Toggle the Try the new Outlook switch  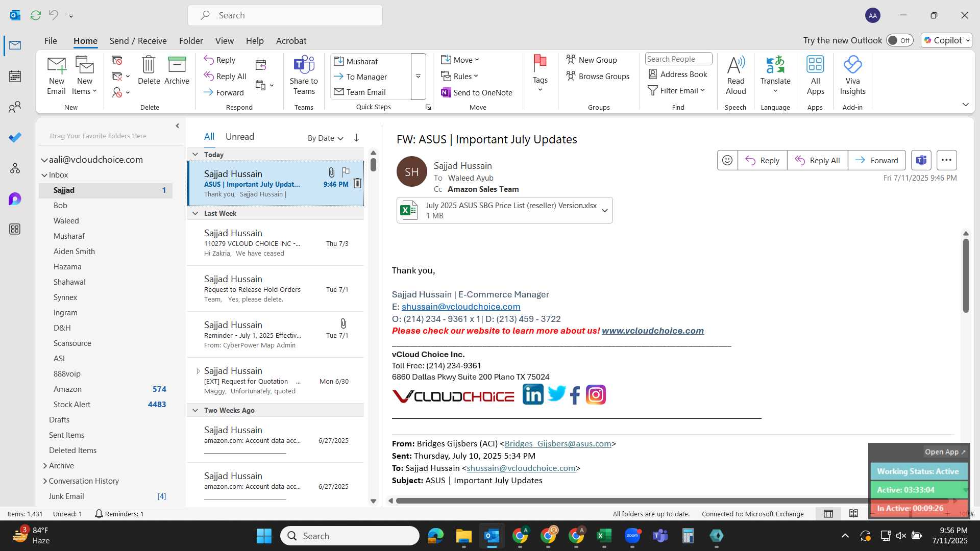point(899,40)
